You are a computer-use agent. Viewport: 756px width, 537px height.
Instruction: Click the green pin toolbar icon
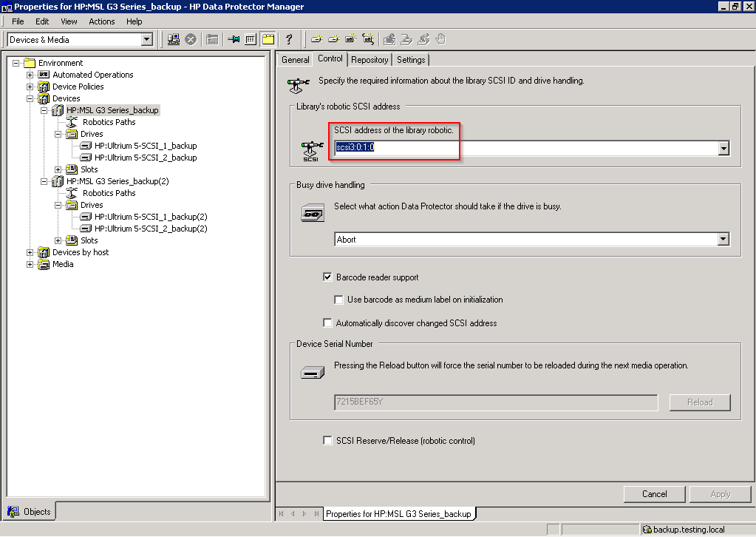(x=234, y=39)
